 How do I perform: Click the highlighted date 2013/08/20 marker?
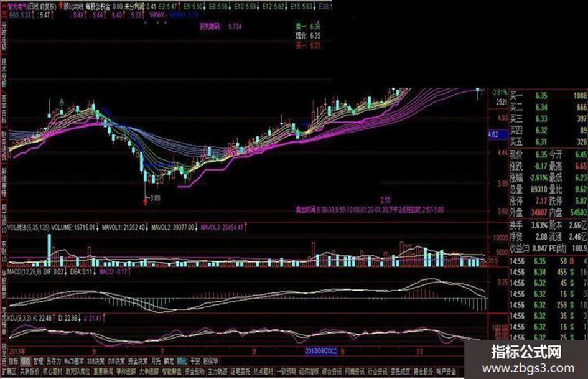pos(321,351)
